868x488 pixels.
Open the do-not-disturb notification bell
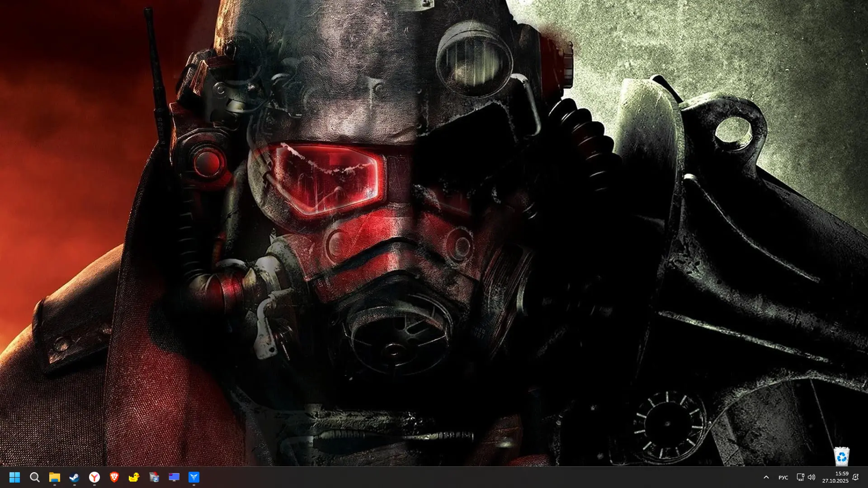tap(855, 477)
